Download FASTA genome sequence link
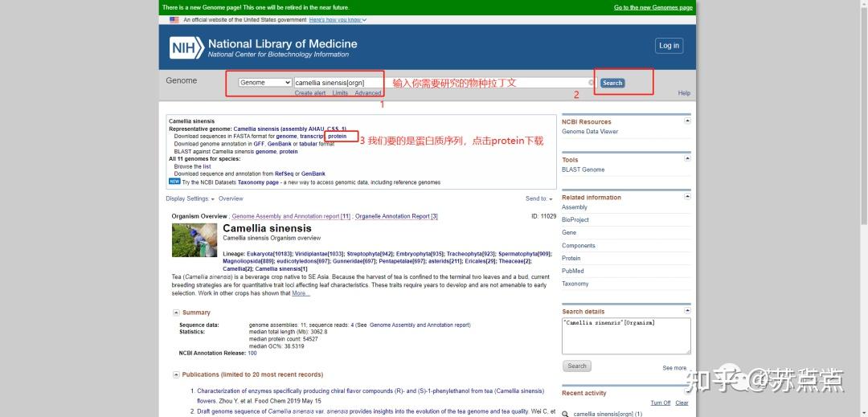This screenshot has height=417, width=868. click(x=286, y=136)
